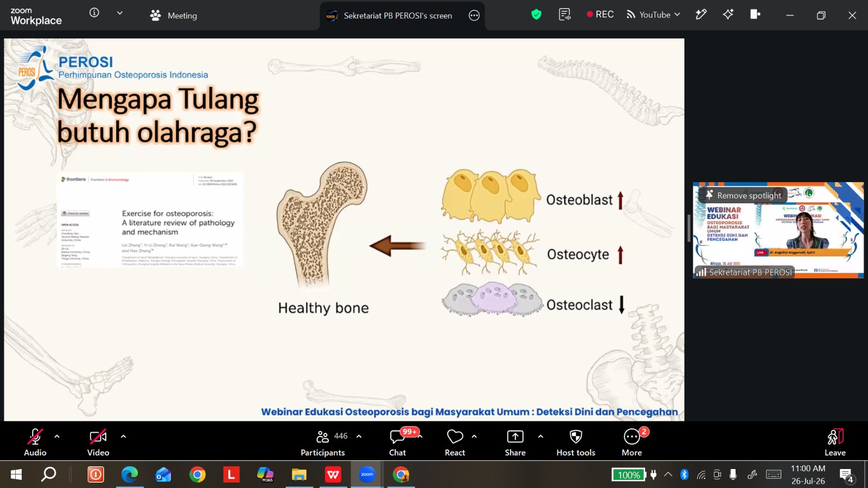
Task: Open the red power-style app on taskbar
Action: point(96,474)
